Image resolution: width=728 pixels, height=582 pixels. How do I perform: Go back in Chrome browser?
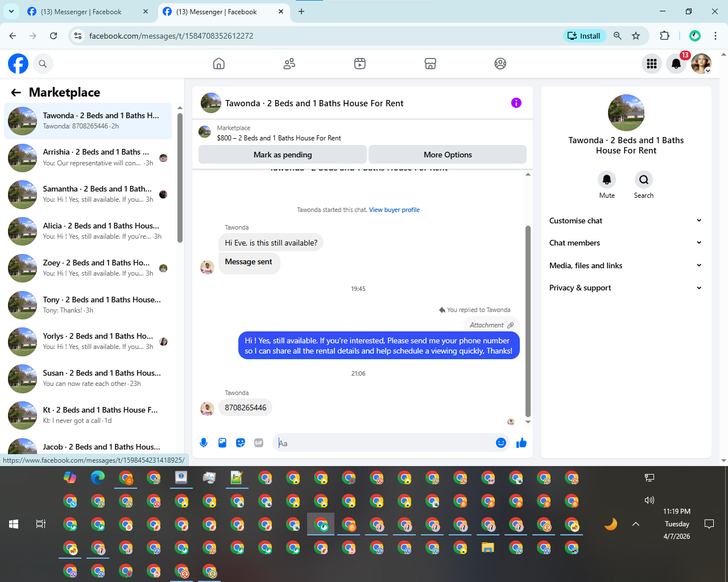point(13,36)
